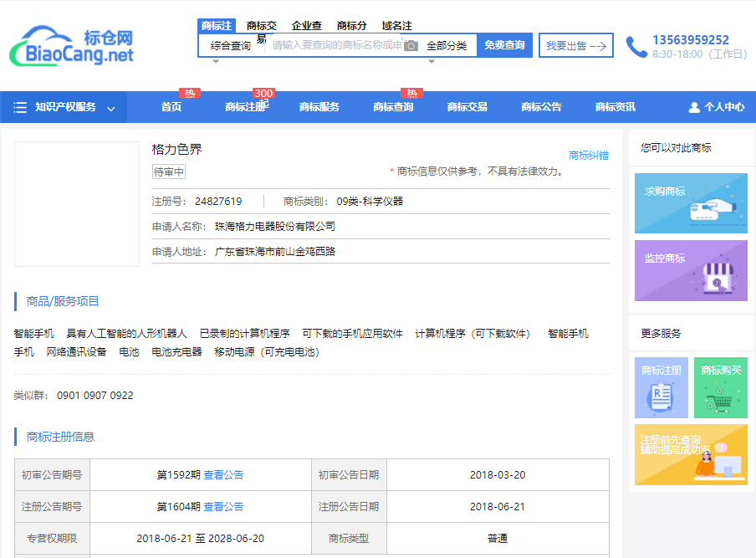Click the item 已录制的计算机程序
The image size is (756, 558).
coord(245,334)
